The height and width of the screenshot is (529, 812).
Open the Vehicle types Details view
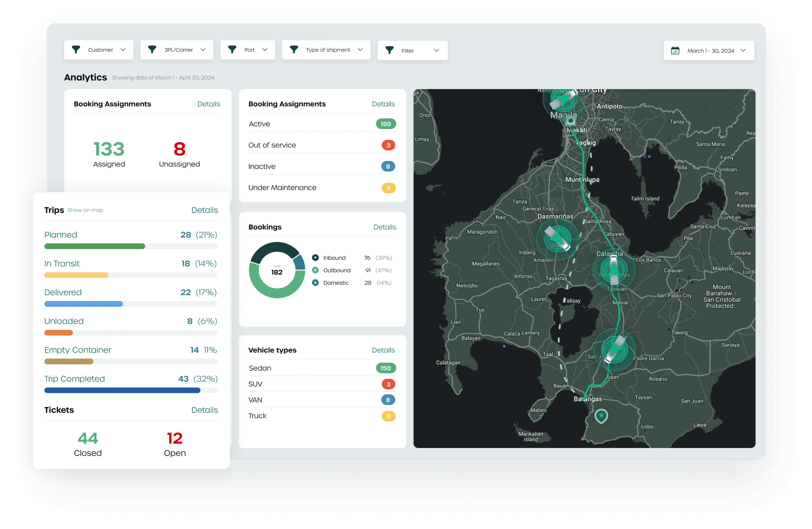(383, 350)
